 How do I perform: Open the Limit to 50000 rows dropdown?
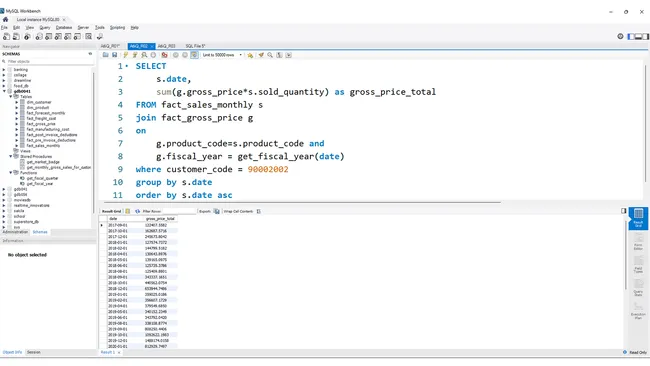(x=222, y=55)
